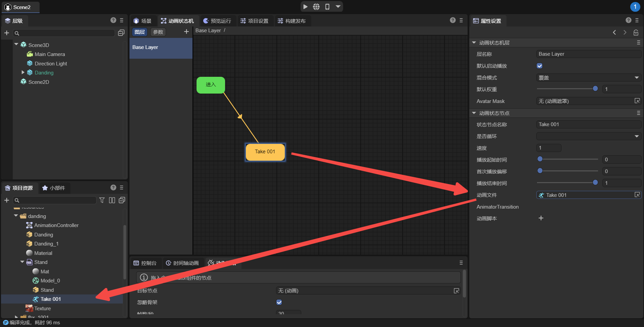Select the Take 001 state node

(265, 152)
